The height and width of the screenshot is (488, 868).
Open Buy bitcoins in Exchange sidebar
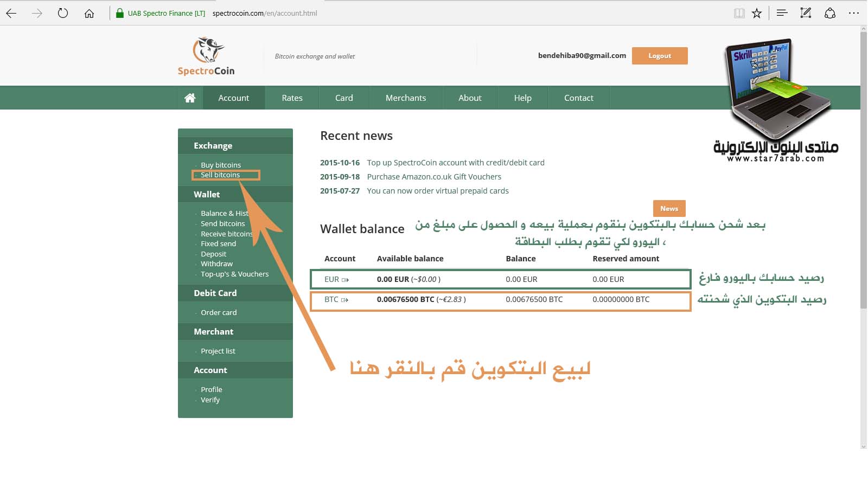pos(221,165)
